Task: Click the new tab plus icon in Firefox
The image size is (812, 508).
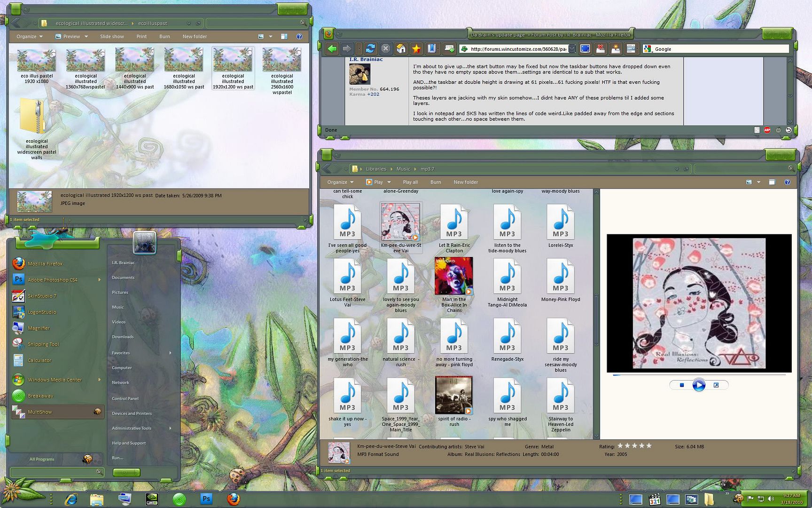Action: point(449,48)
